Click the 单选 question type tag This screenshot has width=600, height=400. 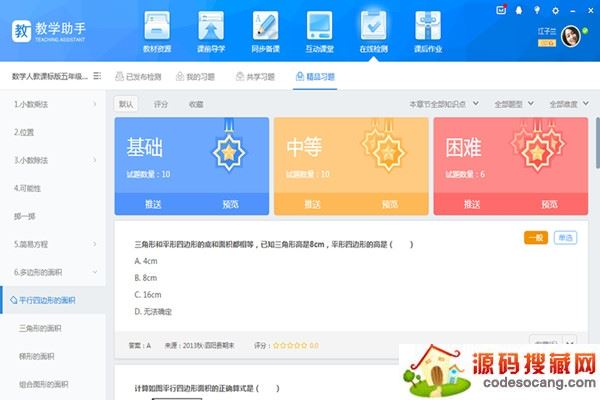tap(565, 238)
